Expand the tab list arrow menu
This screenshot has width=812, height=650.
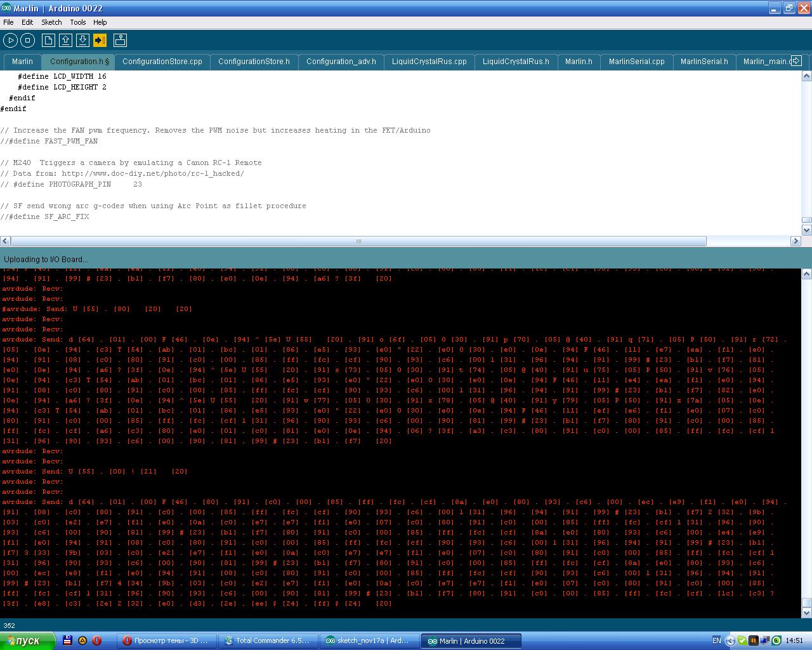(796, 61)
